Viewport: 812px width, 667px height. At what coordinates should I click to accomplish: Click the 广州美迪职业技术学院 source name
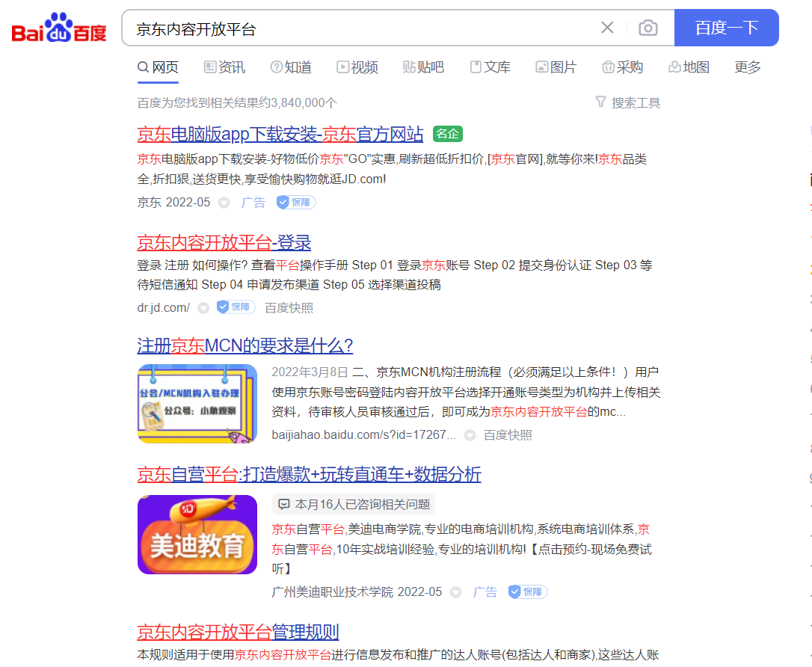(x=333, y=592)
